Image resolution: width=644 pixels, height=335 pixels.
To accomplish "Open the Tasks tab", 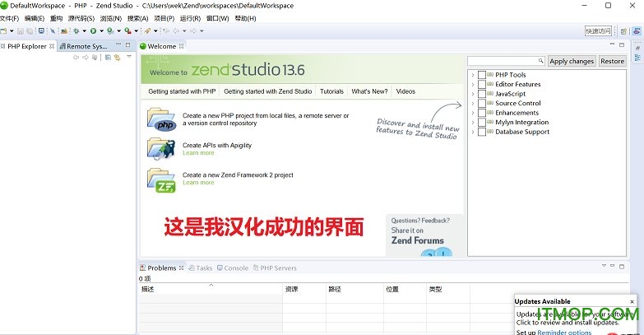I will coord(201,268).
